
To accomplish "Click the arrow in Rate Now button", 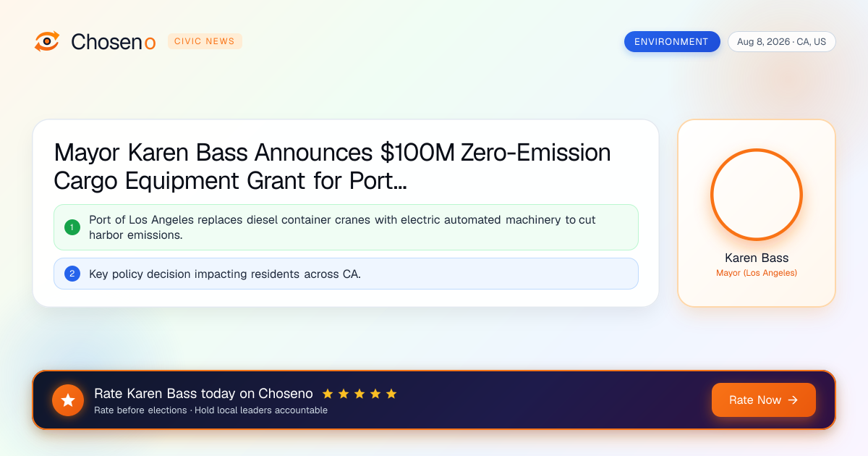I will pos(793,400).
